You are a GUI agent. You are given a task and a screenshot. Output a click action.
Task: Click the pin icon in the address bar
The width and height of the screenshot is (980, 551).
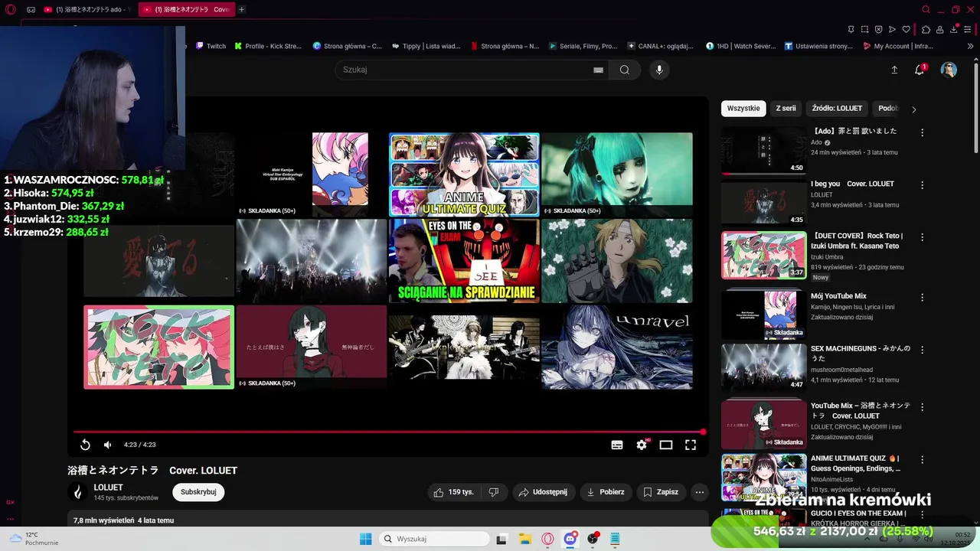point(851,29)
